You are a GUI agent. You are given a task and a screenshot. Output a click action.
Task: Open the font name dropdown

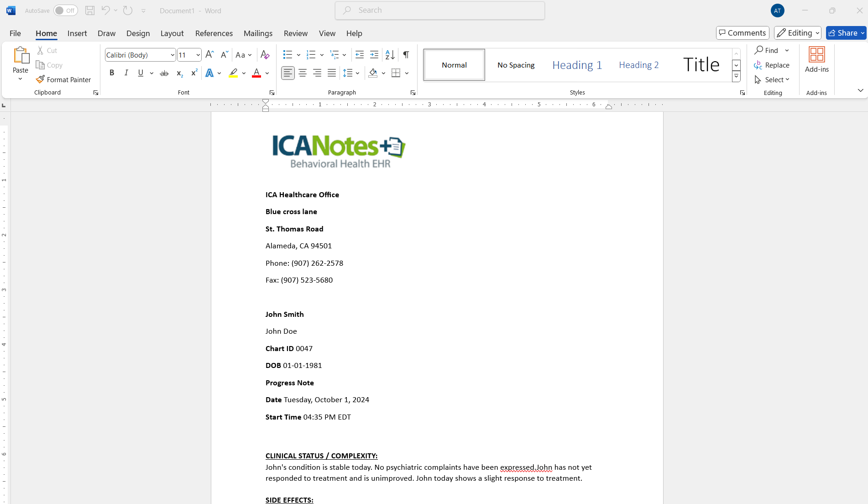click(x=173, y=55)
